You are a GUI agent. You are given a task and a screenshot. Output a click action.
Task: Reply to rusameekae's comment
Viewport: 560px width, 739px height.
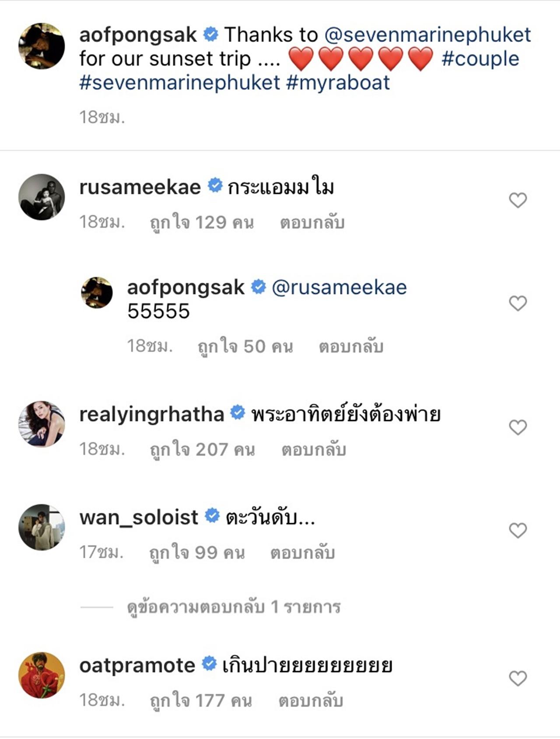coord(312,223)
